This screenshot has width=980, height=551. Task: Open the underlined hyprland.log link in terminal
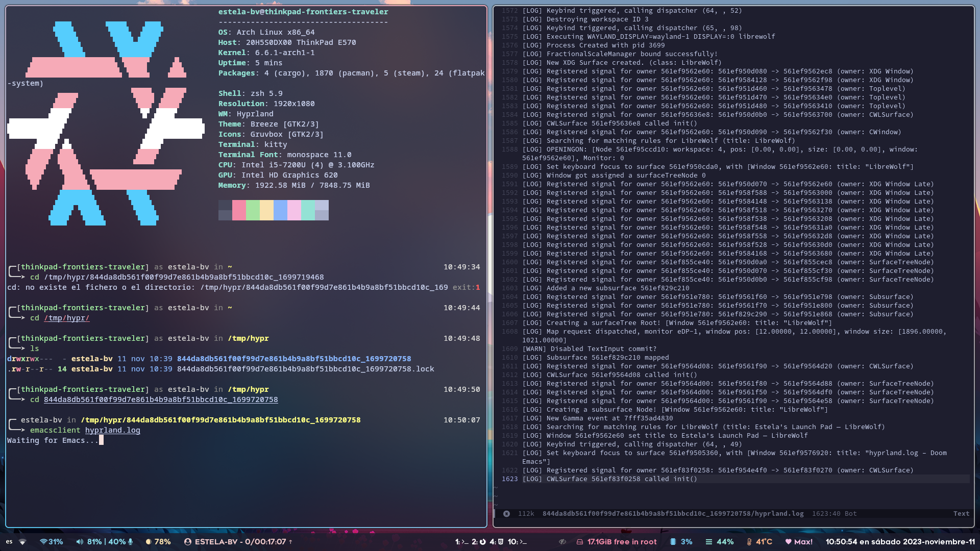click(112, 430)
